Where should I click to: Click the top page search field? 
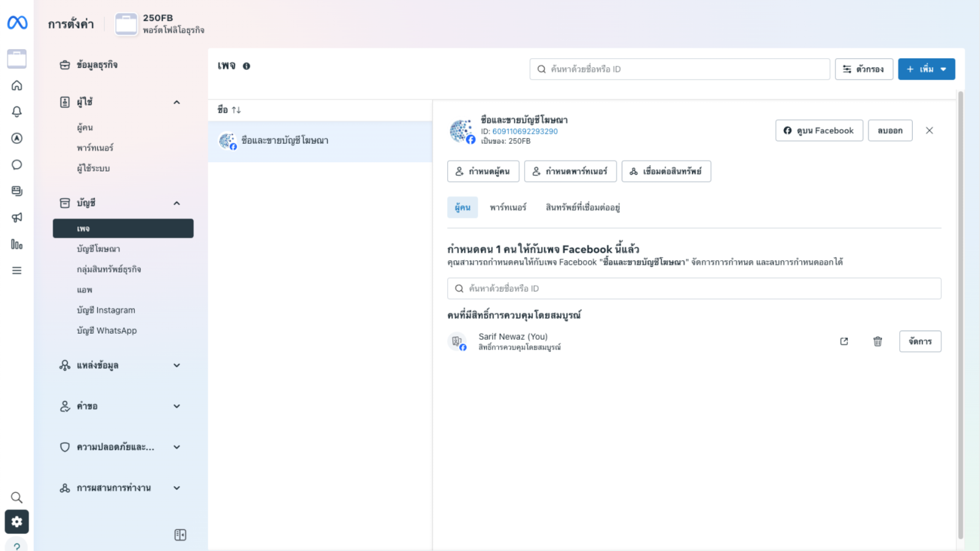pos(680,69)
